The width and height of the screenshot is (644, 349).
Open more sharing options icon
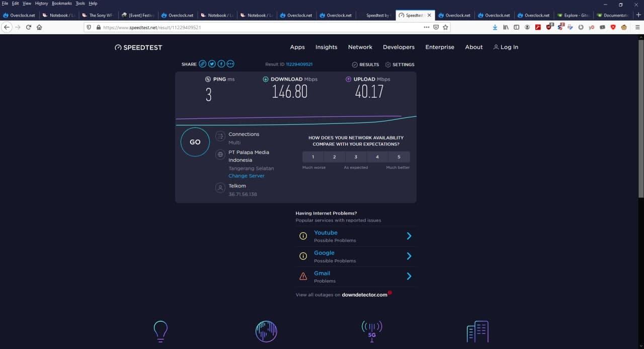tap(230, 64)
